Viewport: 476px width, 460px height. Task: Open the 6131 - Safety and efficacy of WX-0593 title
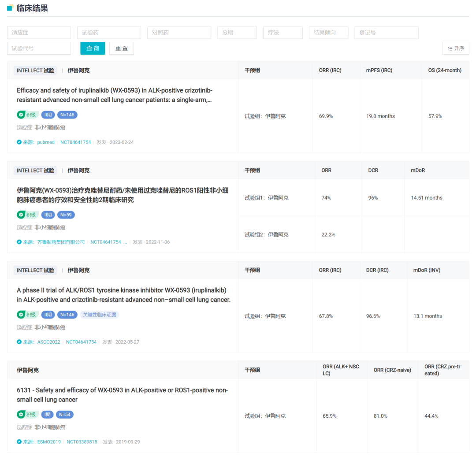(123, 395)
